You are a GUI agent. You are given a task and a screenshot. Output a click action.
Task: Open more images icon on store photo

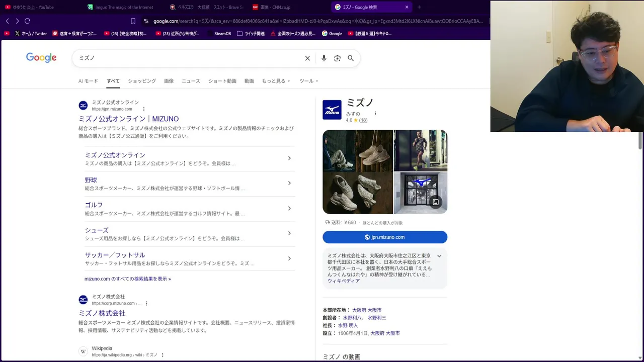[436, 202]
